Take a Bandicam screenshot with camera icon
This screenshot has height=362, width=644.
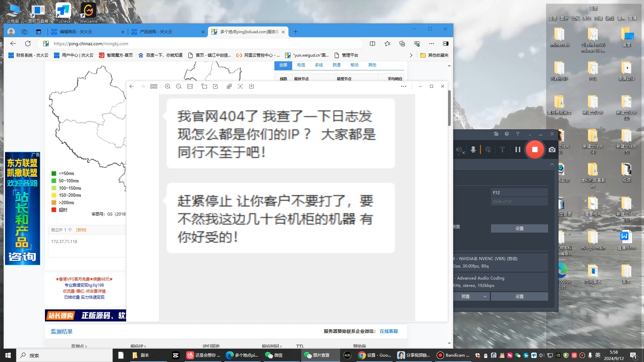552,149
